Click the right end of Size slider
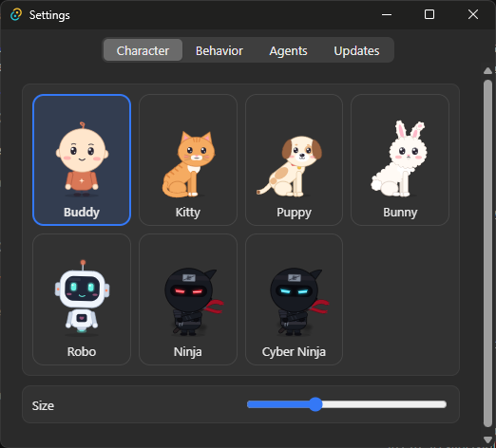496x448 pixels. pyautogui.click(x=444, y=404)
